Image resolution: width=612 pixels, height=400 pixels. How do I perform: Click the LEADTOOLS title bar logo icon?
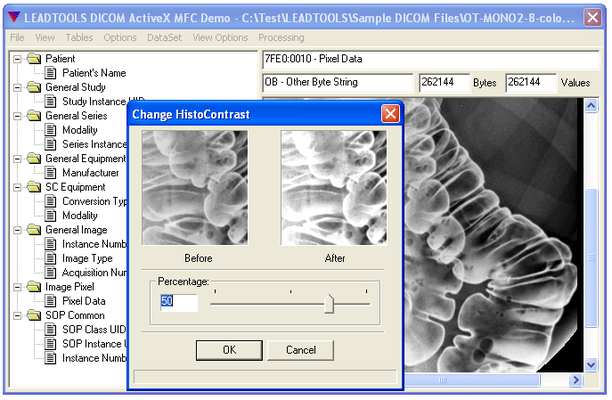[13, 17]
